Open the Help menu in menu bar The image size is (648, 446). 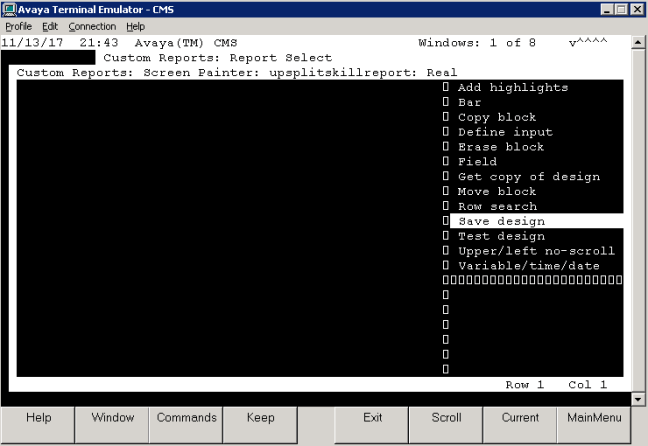(135, 26)
